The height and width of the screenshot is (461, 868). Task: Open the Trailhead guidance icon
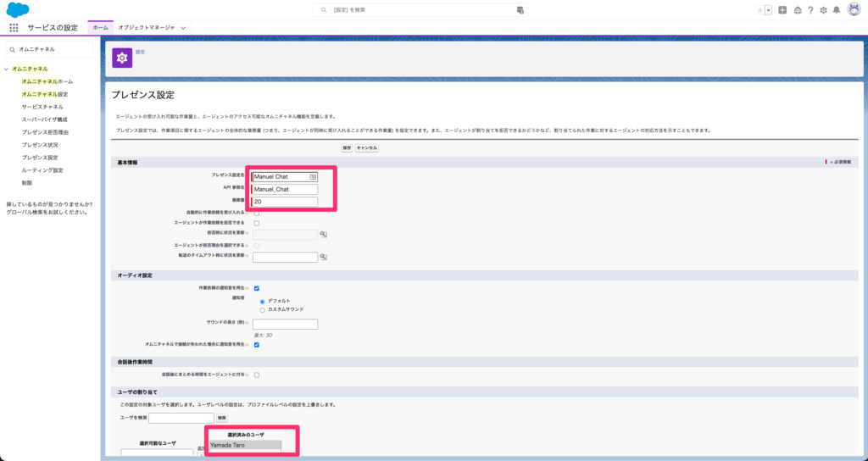[797, 10]
